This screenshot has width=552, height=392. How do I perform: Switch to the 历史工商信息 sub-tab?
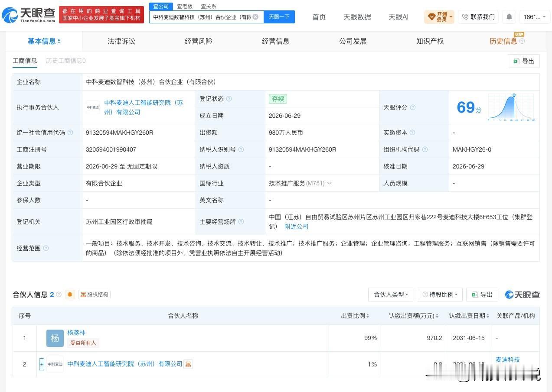point(66,61)
